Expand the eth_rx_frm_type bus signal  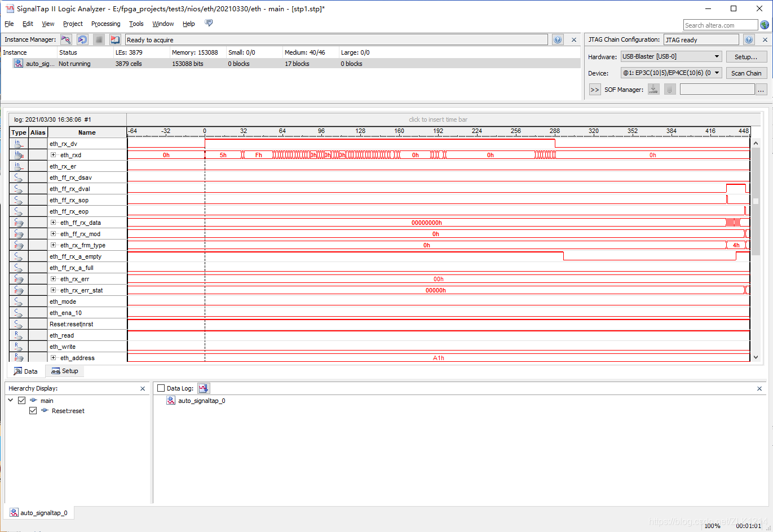click(54, 245)
